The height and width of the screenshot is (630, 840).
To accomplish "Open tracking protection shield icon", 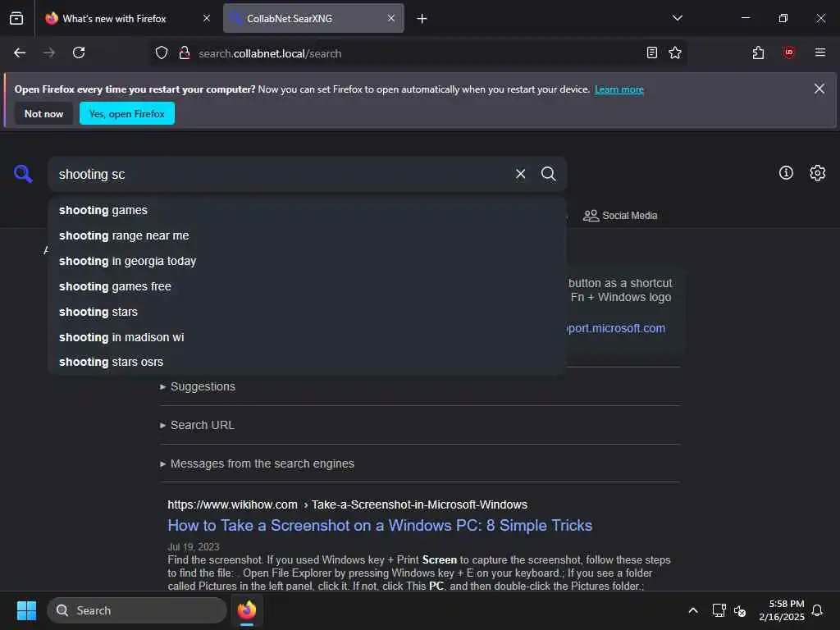I will [162, 52].
